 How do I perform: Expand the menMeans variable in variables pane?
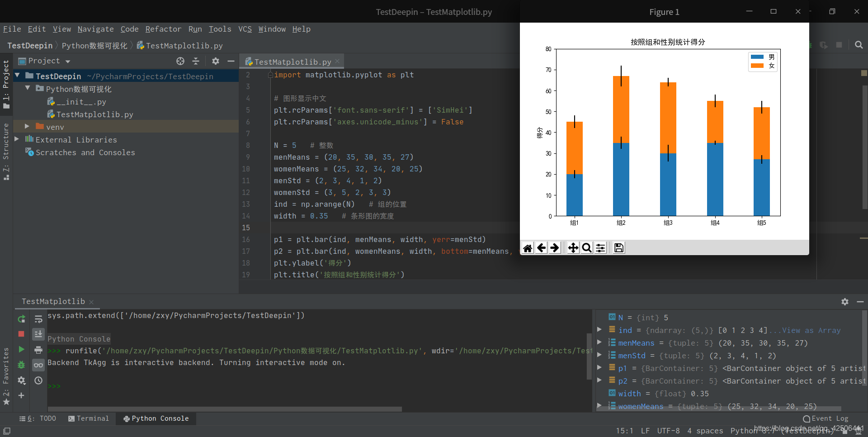point(599,342)
